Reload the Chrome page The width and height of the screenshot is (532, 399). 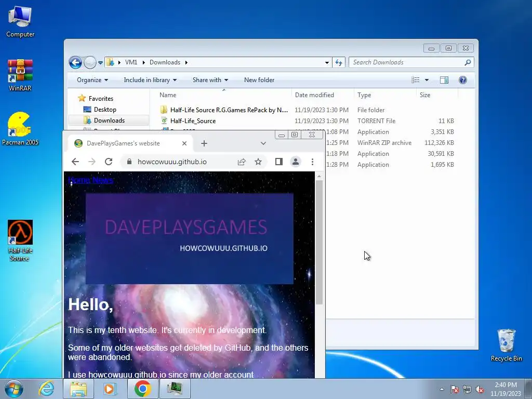(109, 162)
